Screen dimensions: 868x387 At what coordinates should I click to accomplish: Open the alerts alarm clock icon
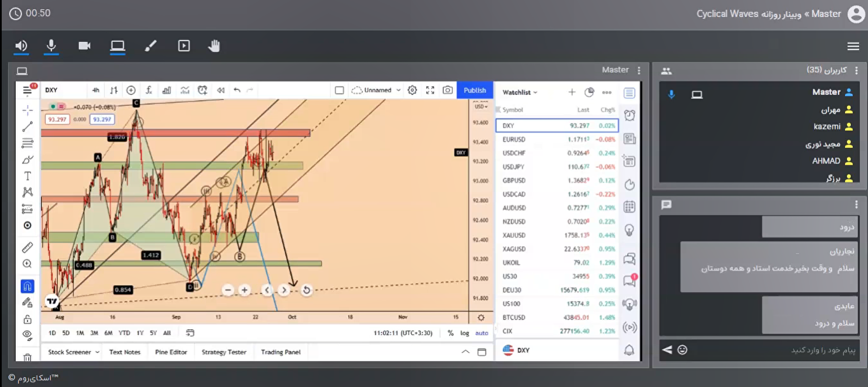point(629,116)
